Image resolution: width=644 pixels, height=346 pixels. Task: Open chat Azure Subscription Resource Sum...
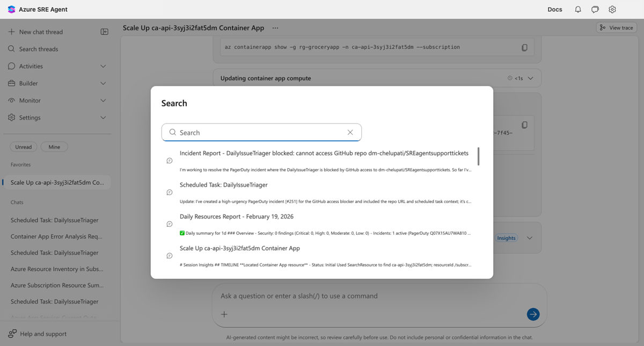click(x=56, y=285)
